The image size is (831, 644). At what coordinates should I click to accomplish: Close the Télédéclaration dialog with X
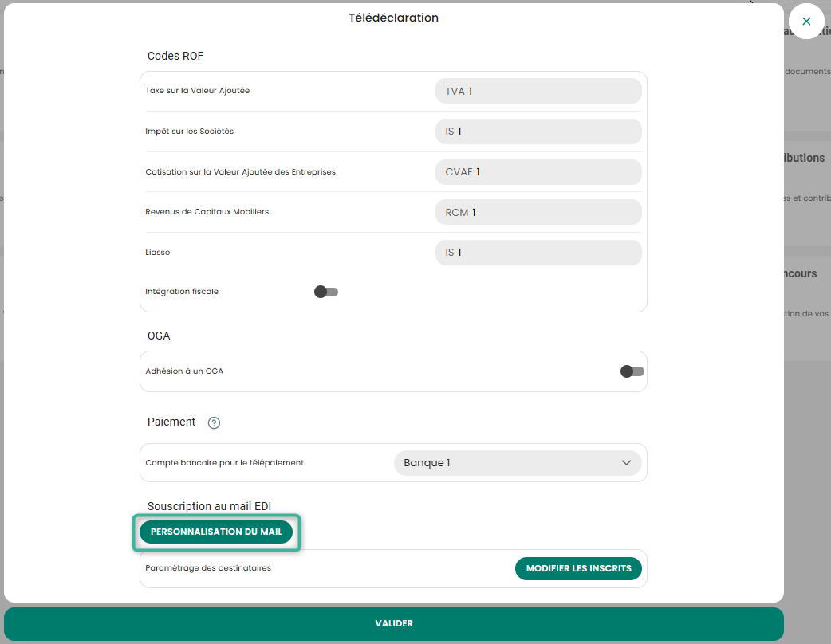pos(806,22)
